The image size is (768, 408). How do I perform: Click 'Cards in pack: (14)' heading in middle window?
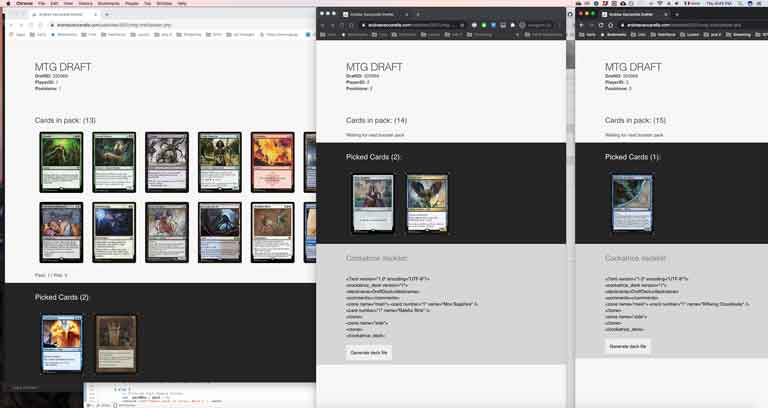coord(376,120)
